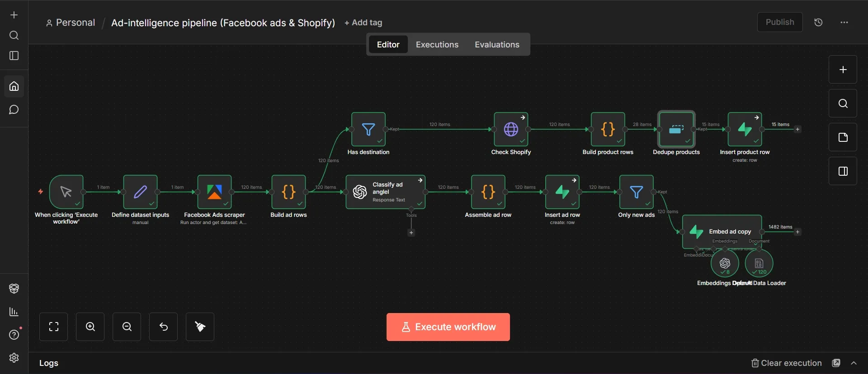Zoom in on the canvas
The height and width of the screenshot is (374, 868).
(x=90, y=327)
